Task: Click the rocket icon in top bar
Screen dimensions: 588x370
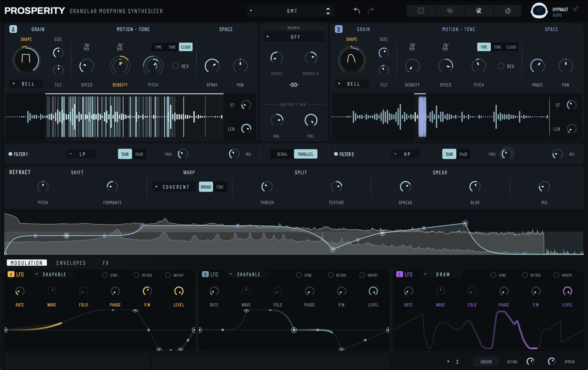Action: tap(479, 11)
